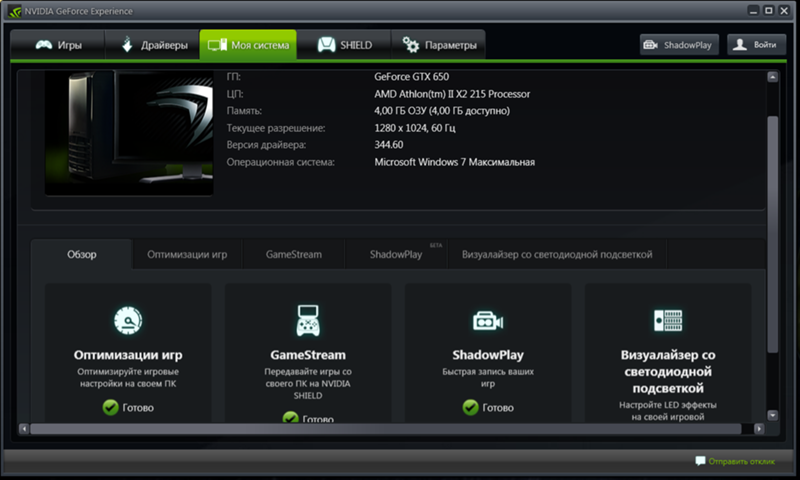Click the ShadowPlay button in the header
The image size is (800, 480).
point(679,45)
